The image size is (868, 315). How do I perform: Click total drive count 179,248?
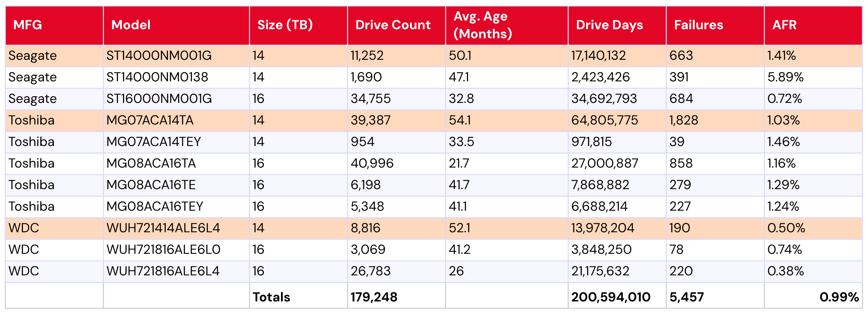tap(374, 297)
